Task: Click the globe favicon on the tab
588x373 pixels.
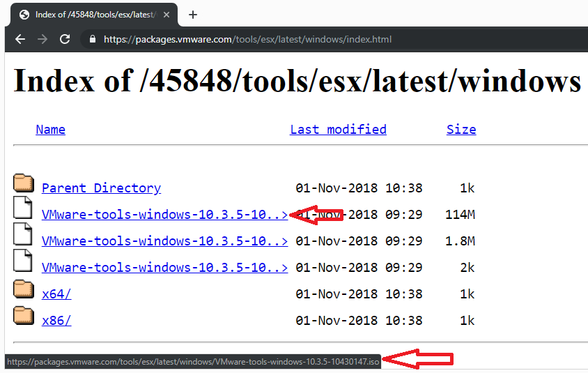Action: [24, 15]
